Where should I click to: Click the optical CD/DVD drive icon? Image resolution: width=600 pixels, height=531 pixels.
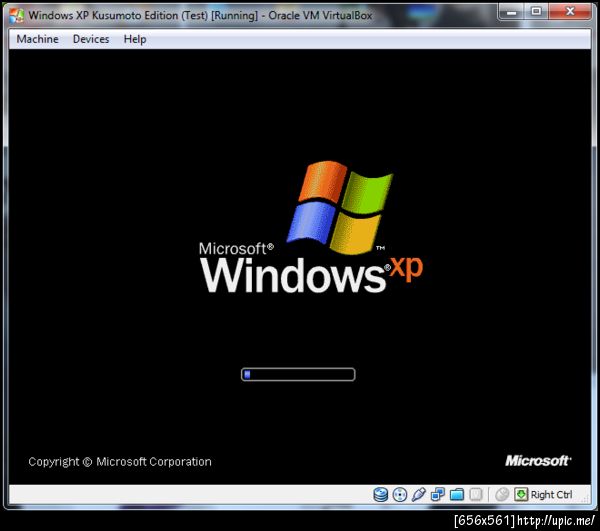point(400,495)
